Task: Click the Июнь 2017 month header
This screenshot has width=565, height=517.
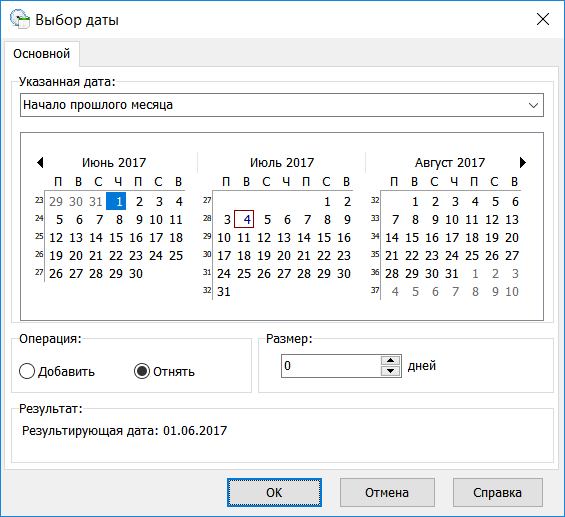Action: tap(114, 162)
